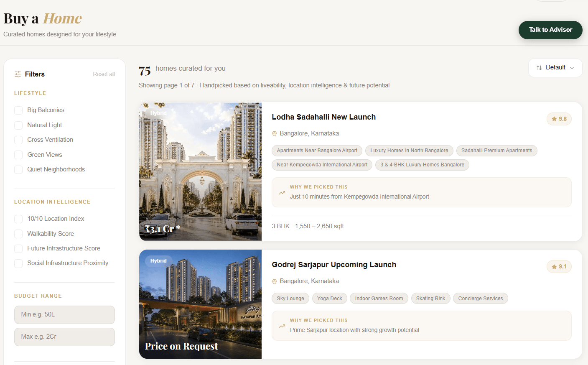Select the Concierge Services tag
Viewport: 588px width, 365px height.
[481, 299]
